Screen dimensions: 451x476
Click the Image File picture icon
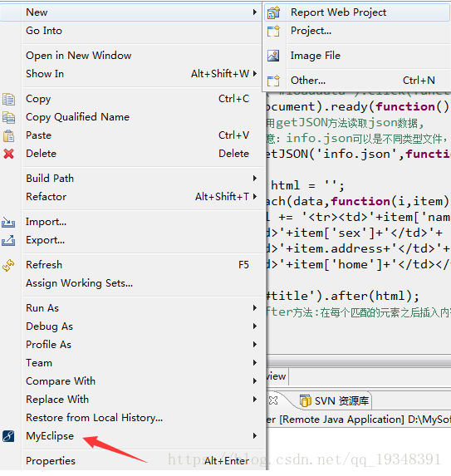point(273,56)
